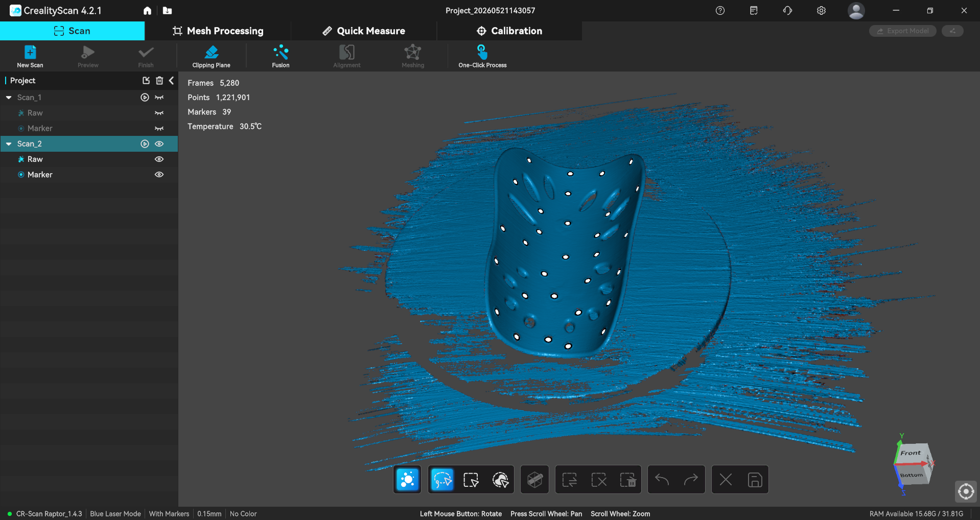Image resolution: width=980 pixels, height=520 pixels.
Task: Open the help question mark icon
Action: [720, 11]
